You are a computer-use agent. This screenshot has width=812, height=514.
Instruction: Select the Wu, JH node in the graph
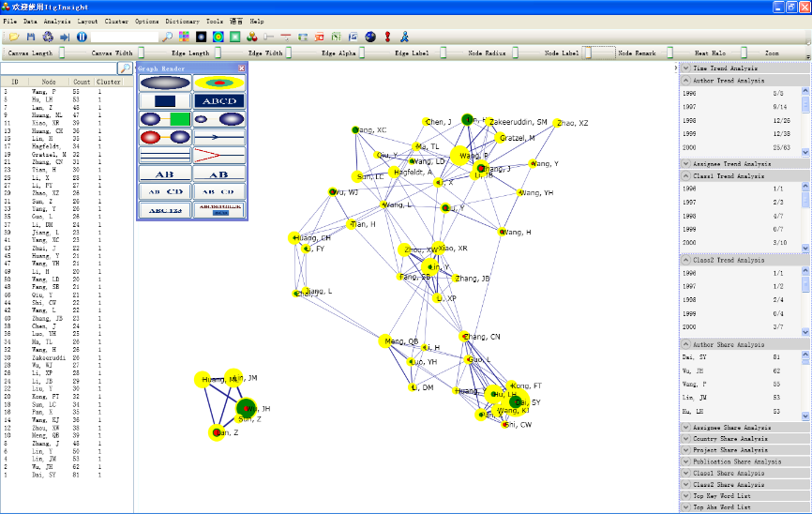247,408
